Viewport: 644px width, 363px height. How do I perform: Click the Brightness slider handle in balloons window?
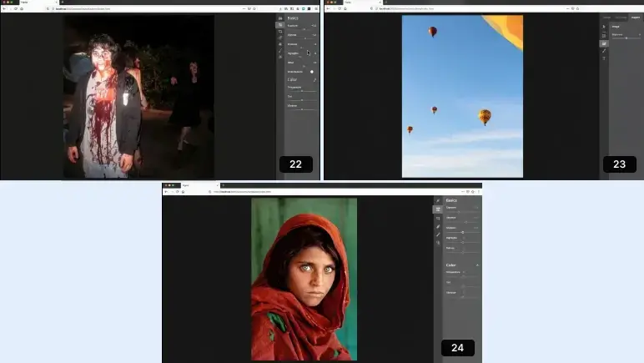coord(626,38)
